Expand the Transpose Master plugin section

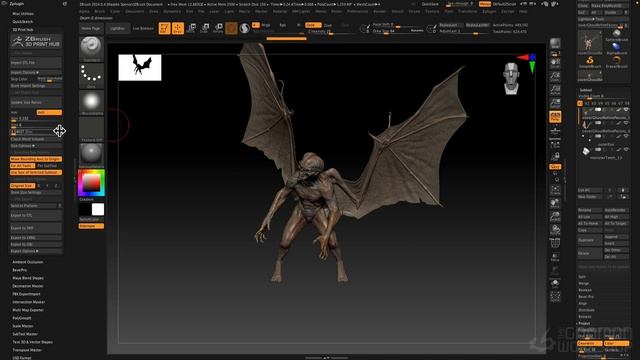click(27, 350)
